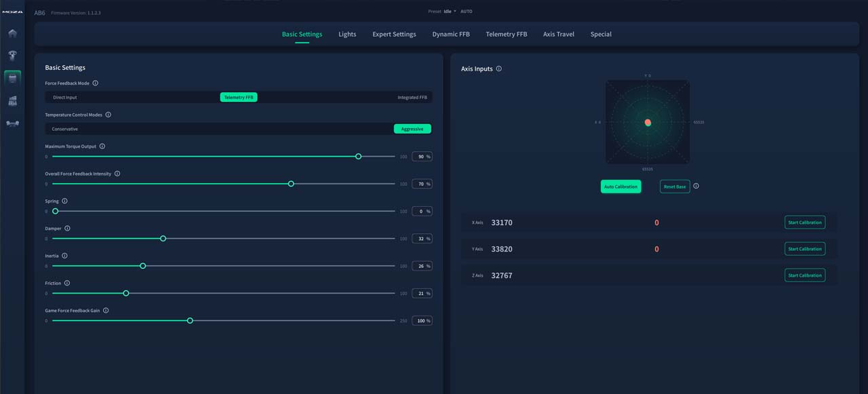Show info for Axis Inputs
Image resolution: width=868 pixels, height=394 pixels.
coord(499,68)
